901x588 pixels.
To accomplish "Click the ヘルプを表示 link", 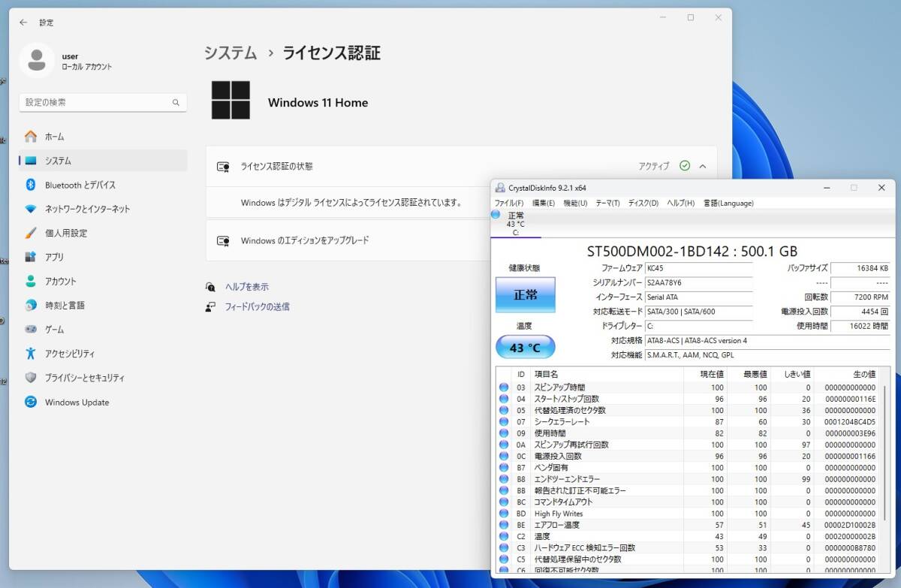I will tap(247, 287).
